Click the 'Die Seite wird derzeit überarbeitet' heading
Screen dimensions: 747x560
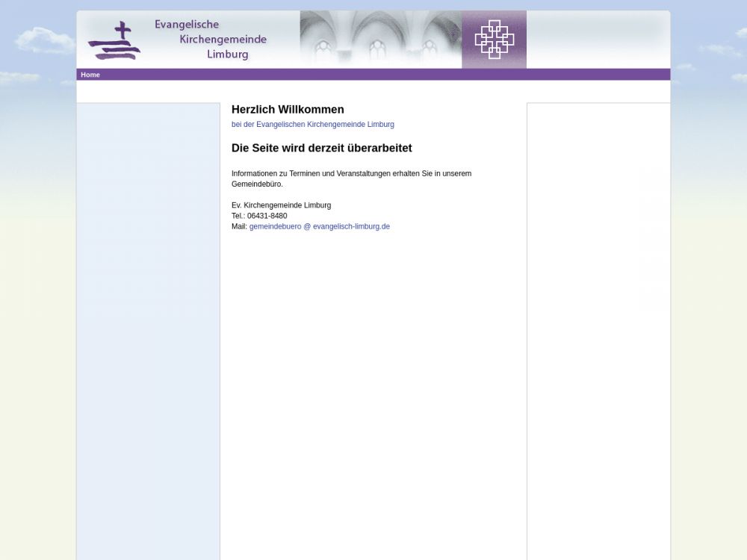[x=321, y=149]
